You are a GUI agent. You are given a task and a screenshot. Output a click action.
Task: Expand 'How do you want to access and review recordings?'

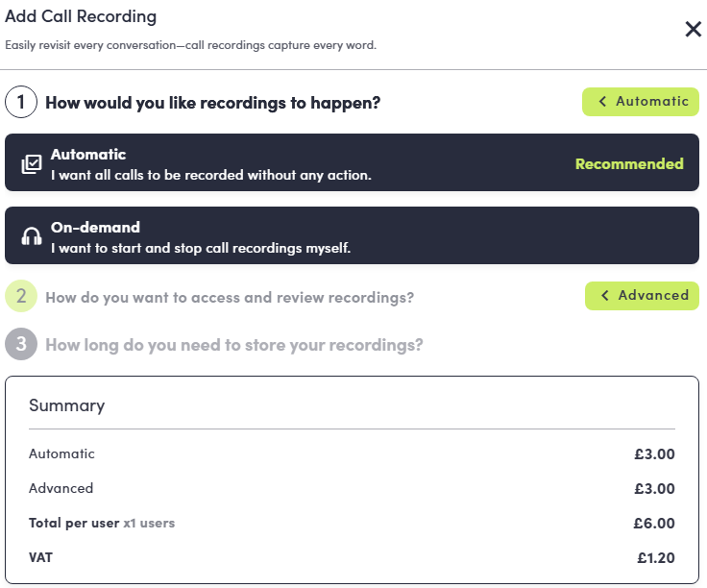(x=230, y=298)
